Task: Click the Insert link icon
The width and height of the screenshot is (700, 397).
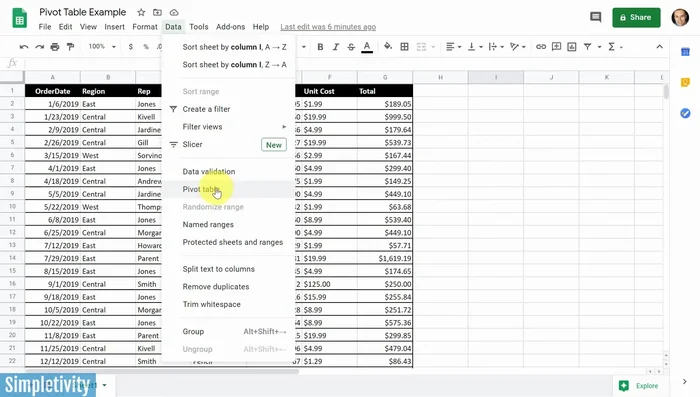Action: point(541,46)
